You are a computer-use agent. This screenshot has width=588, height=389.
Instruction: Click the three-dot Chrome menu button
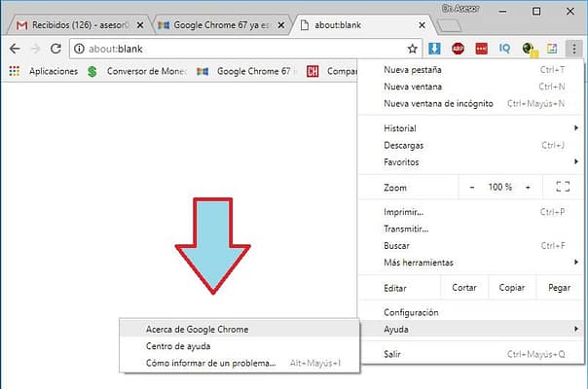pyautogui.click(x=573, y=49)
